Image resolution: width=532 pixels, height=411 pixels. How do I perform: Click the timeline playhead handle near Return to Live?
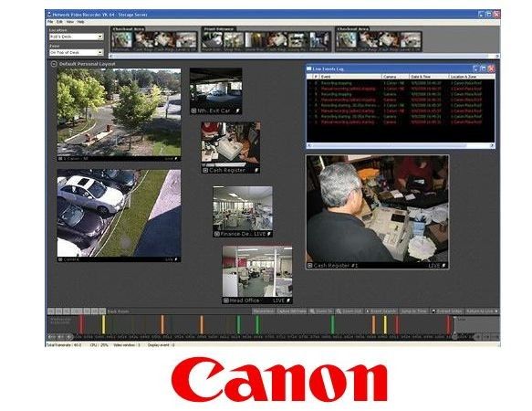(x=454, y=336)
